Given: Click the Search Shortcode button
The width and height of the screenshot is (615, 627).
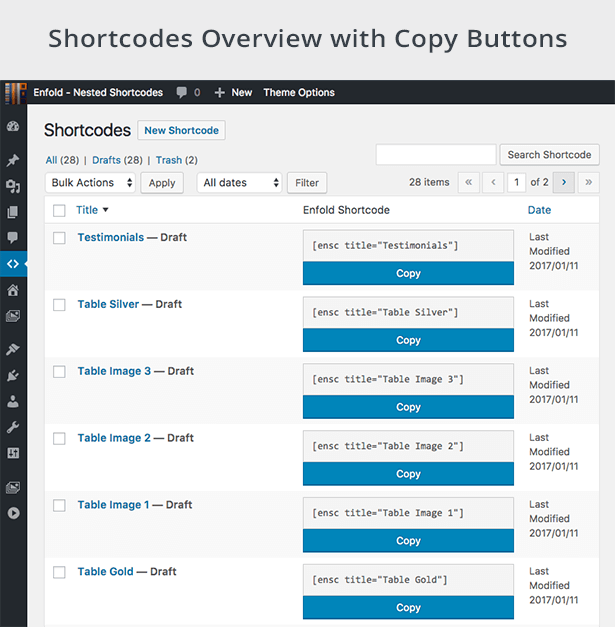Looking at the screenshot, I should (549, 155).
